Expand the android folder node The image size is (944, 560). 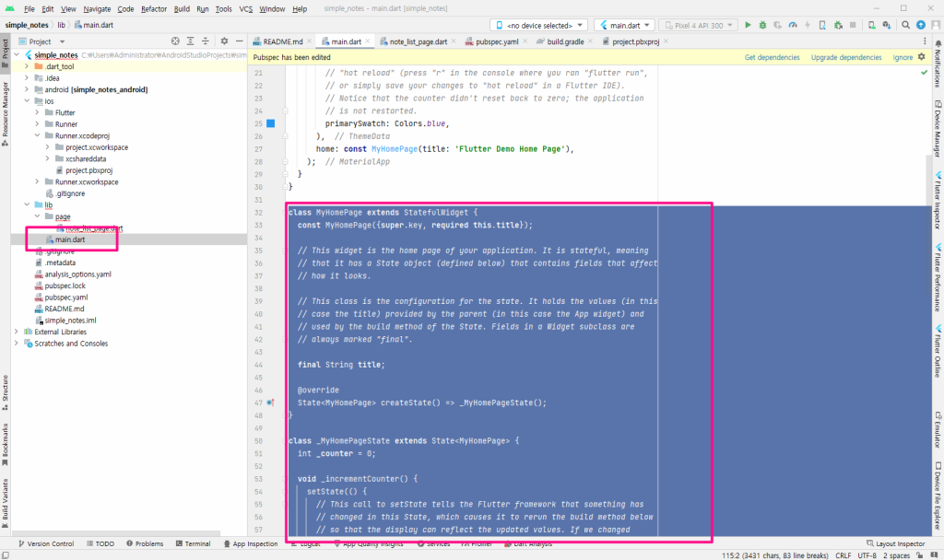pos(27,89)
